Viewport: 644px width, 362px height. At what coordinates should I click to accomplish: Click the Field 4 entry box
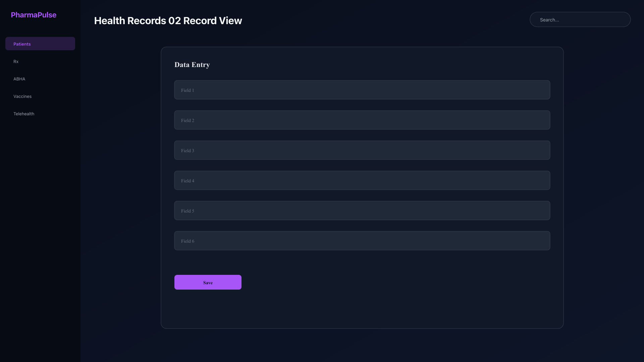point(362,180)
